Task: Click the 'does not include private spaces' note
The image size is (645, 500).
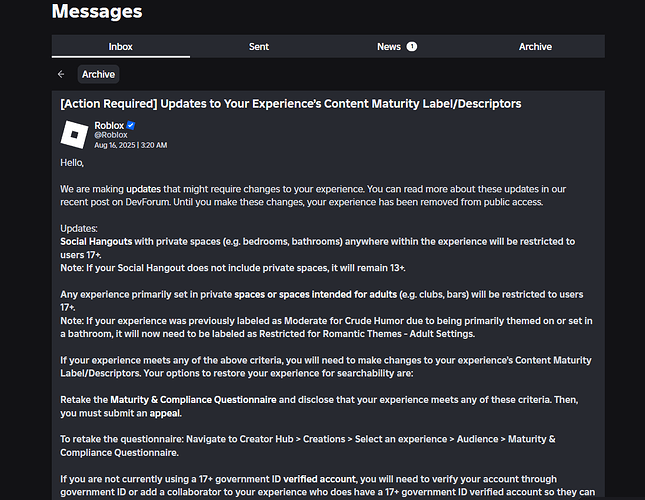Action: tap(233, 268)
